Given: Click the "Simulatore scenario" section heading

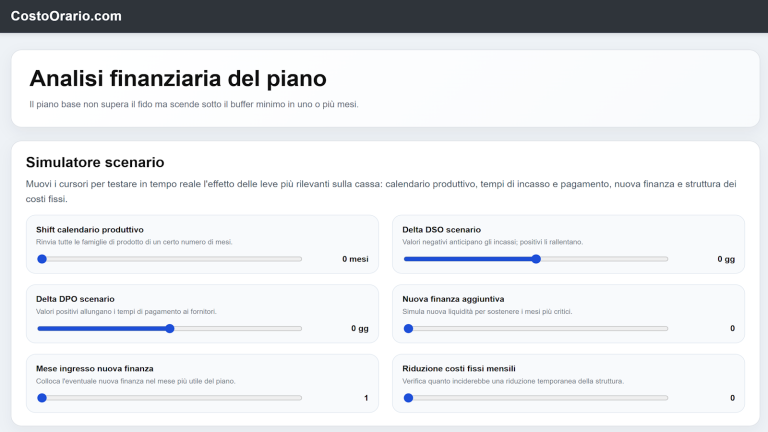Looking at the screenshot, I should [95, 162].
